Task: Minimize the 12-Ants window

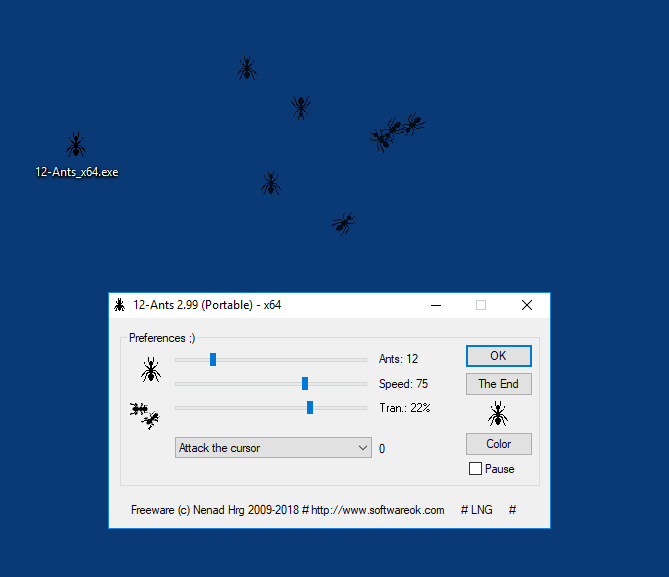Action: (435, 305)
